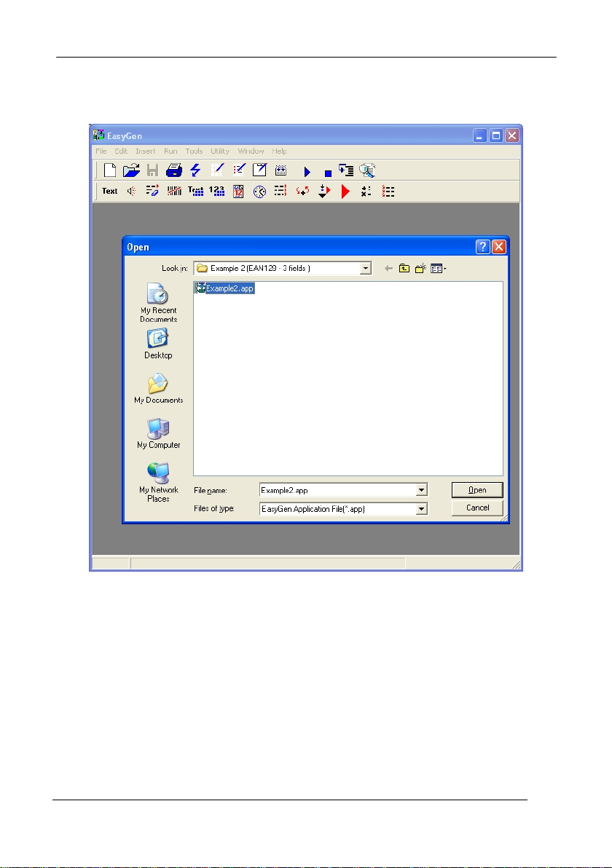The height and width of the screenshot is (868, 612).
Task: Click the New file icon in toolbar
Action: point(110,170)
